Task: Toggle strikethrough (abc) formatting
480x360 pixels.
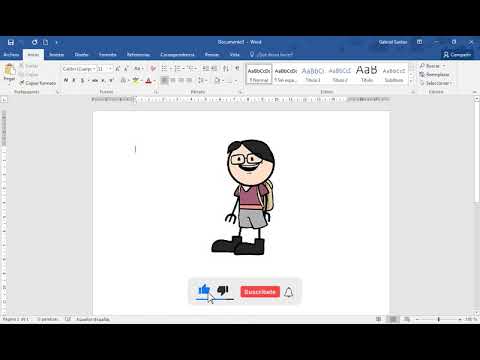Action: (x=95, y=80)
